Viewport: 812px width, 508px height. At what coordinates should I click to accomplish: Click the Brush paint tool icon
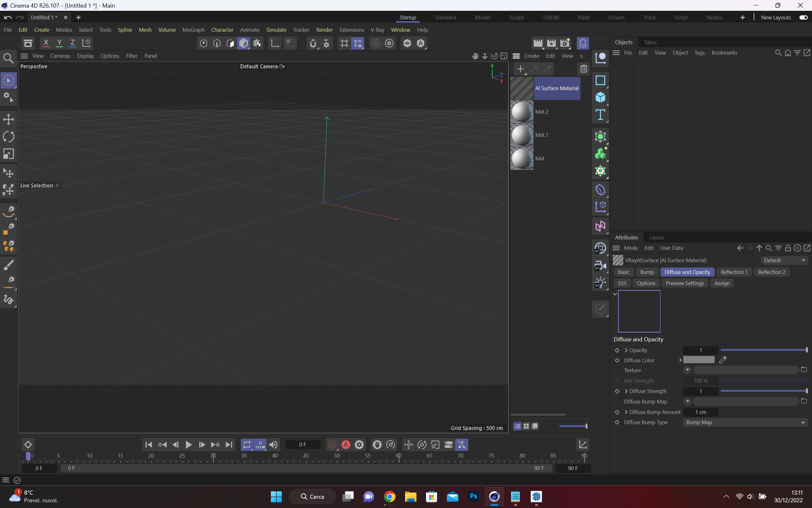tap(9, 265)
